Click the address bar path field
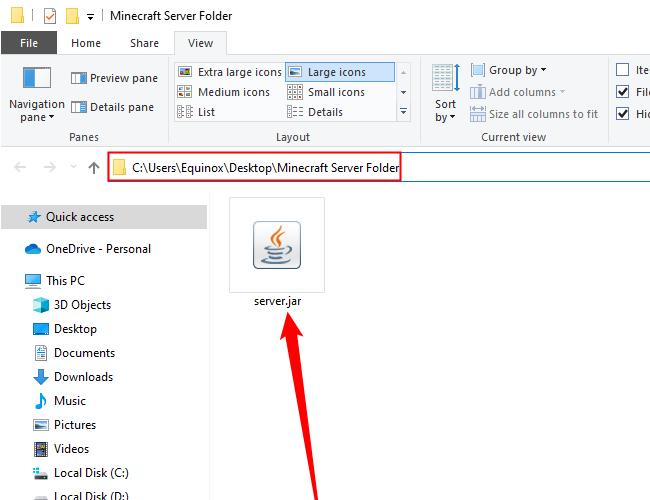The image size is (650, 500). tap(379, 167)
